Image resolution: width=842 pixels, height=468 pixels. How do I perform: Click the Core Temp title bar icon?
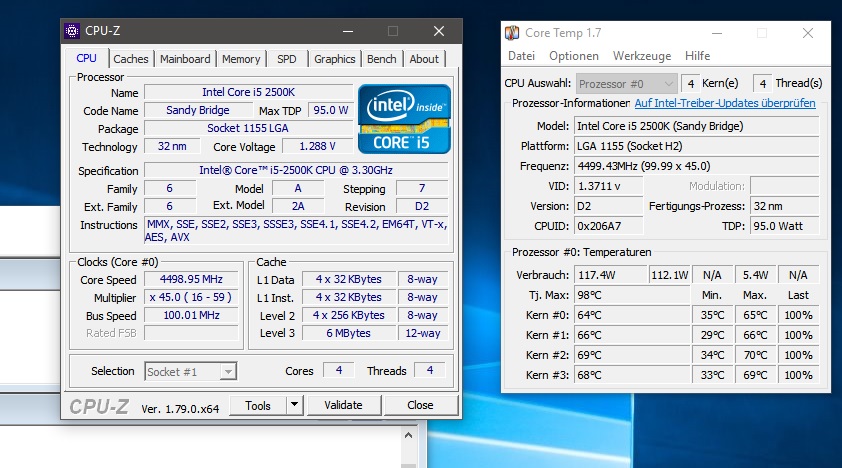coord(512,33)
